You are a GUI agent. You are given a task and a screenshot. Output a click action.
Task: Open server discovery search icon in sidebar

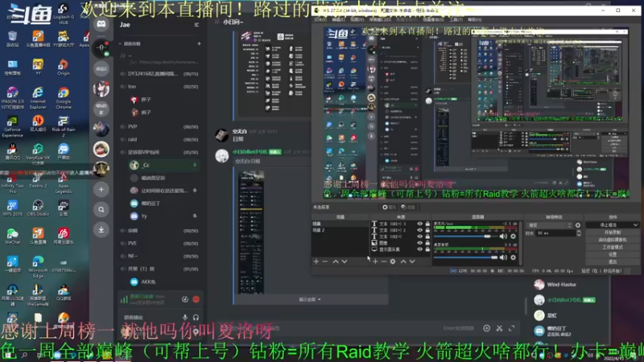pyautogui.click(x=101, y=210)
